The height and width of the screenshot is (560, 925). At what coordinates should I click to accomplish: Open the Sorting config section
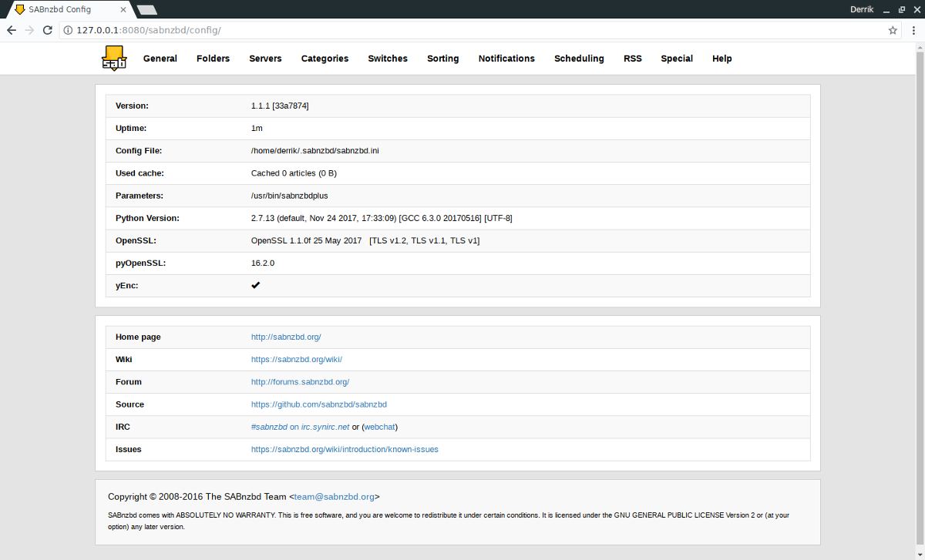[443, 59]
